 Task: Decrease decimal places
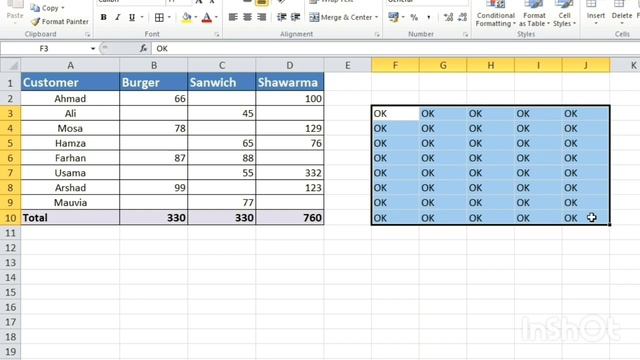[462, 17]
